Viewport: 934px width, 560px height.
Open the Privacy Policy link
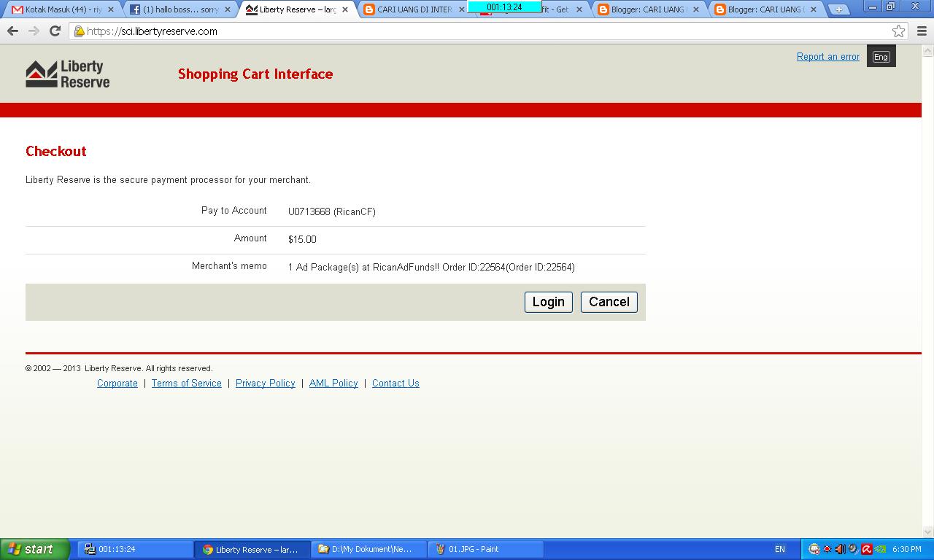pos(266,383)
